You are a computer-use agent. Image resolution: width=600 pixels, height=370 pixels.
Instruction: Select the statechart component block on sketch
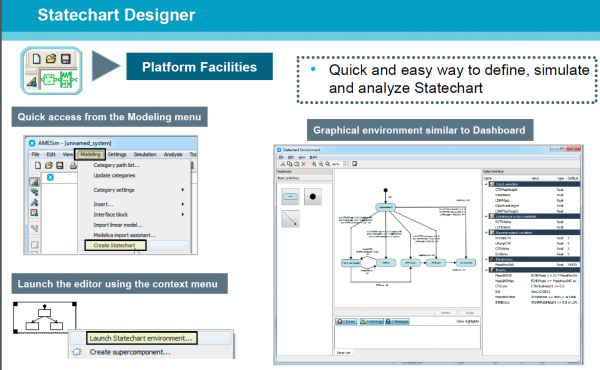click(x=45, y=318)
